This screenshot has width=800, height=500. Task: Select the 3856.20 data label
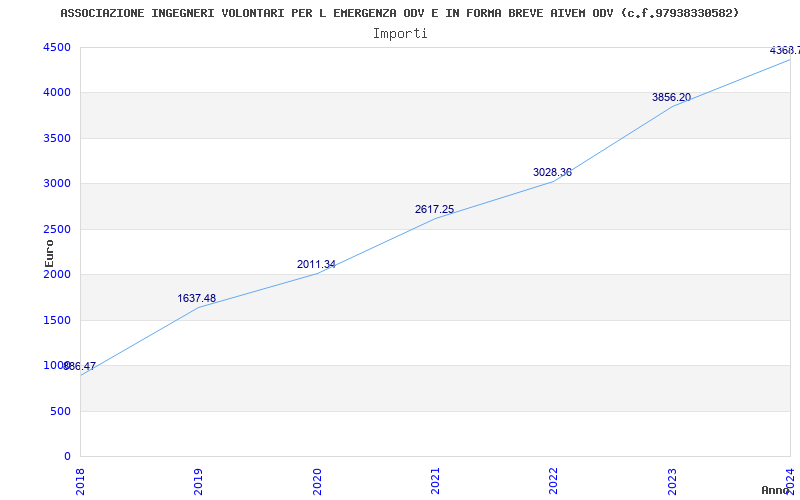(x=671, y=97)
